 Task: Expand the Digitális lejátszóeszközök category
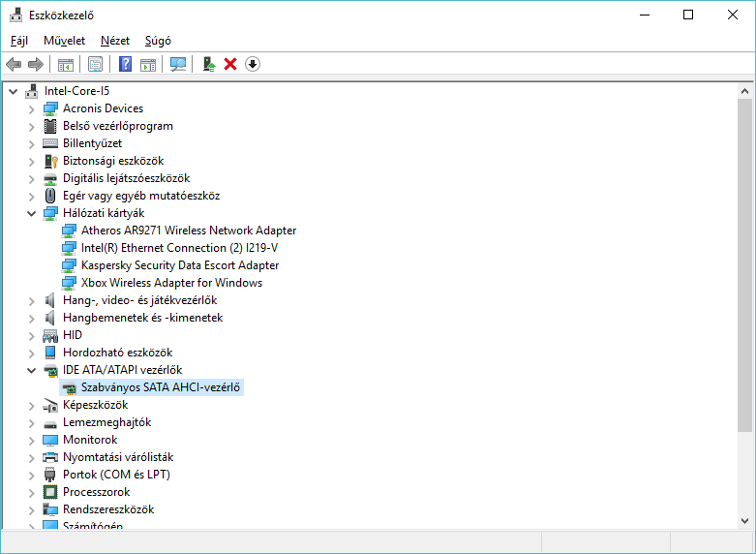tap(31, 179)
